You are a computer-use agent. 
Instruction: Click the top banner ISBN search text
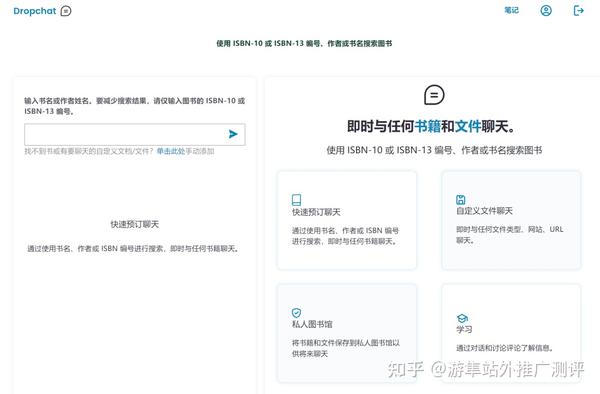(x=304, y=44)
